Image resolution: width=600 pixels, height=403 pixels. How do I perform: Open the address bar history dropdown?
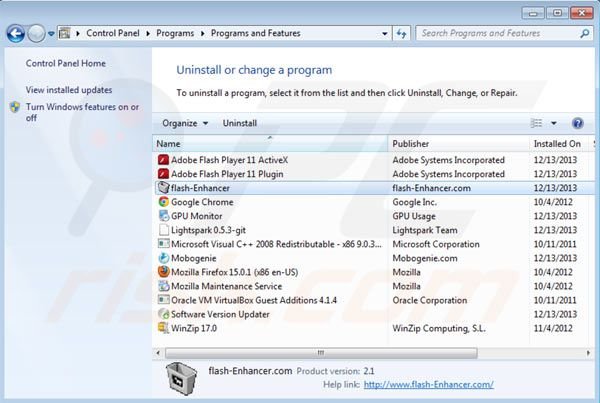(385, 34)
